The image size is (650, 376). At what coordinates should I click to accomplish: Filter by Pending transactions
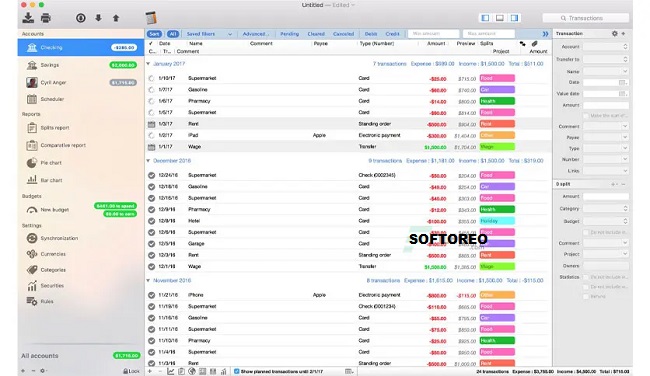(289, 34)
